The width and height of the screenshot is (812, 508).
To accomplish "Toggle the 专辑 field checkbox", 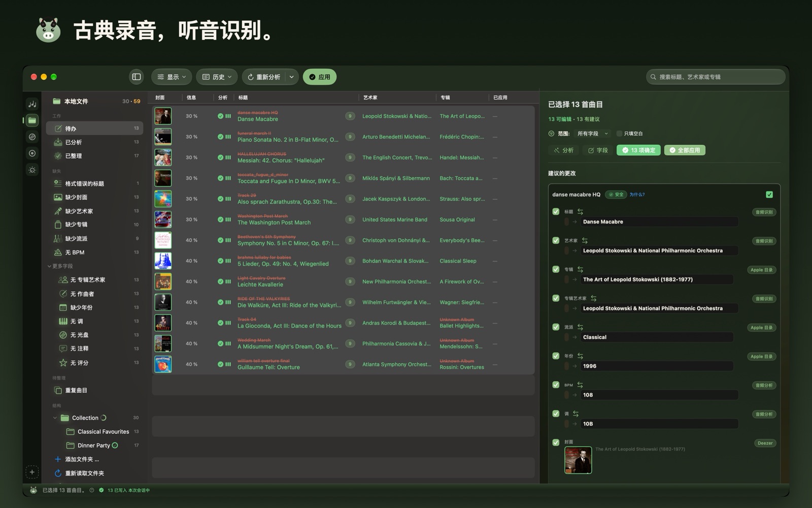I will [556, 269].
